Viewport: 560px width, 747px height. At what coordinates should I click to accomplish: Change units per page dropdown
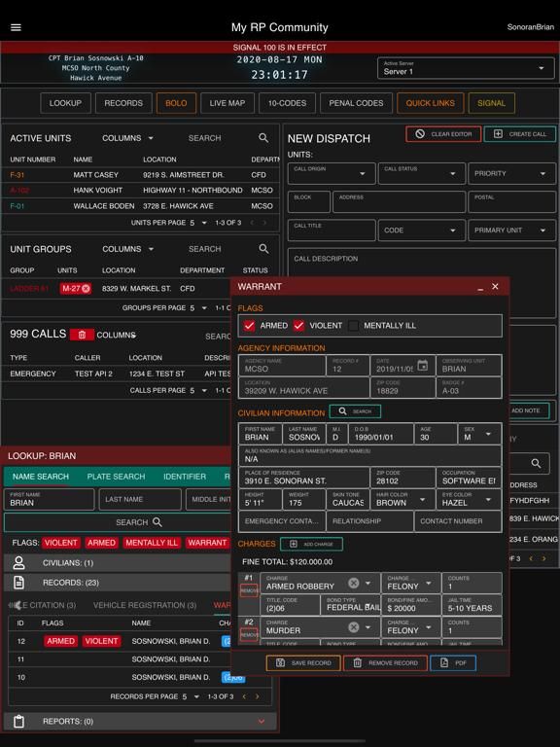198,223
